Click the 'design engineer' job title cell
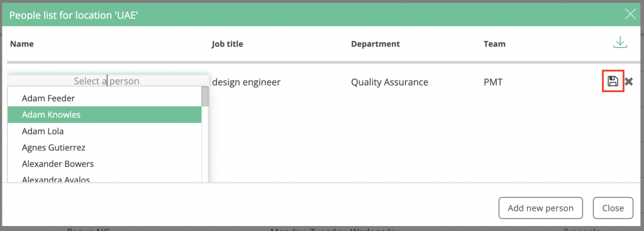Viewport: 644px width, 231px height. tap(246, 82)
